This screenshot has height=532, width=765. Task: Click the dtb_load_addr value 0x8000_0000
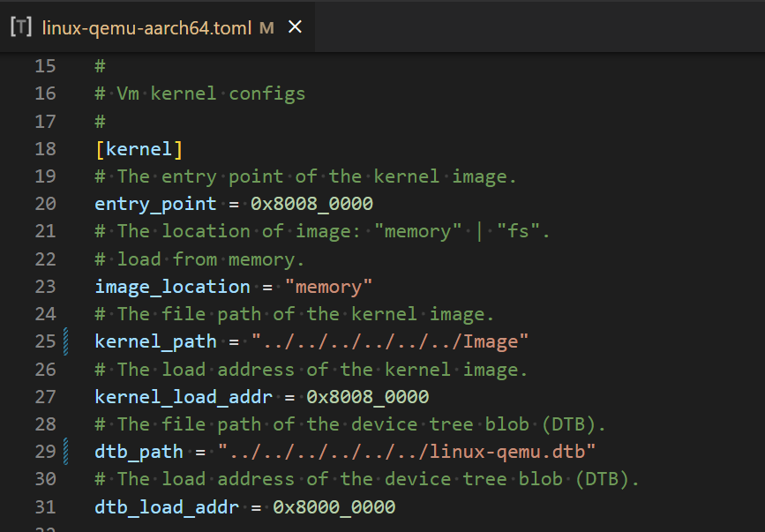pyautogui.click(x=334, y=507)
